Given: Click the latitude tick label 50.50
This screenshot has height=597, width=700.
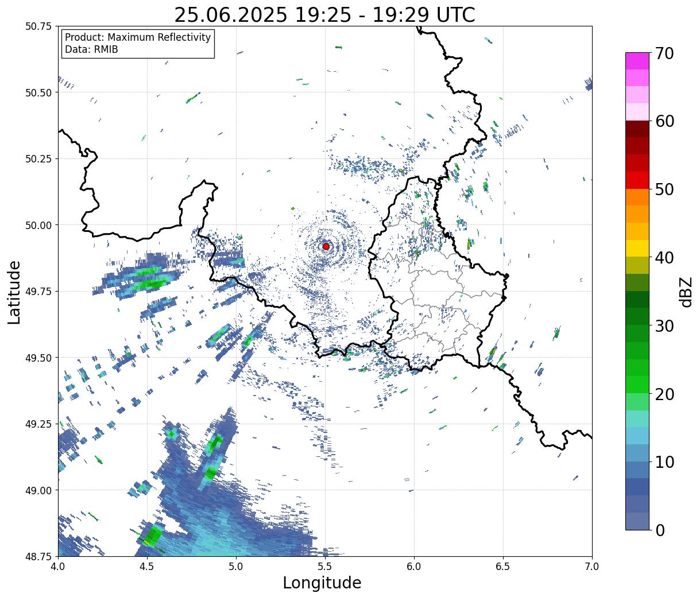Looking at the screenshot, I should [x=38, y=92].
